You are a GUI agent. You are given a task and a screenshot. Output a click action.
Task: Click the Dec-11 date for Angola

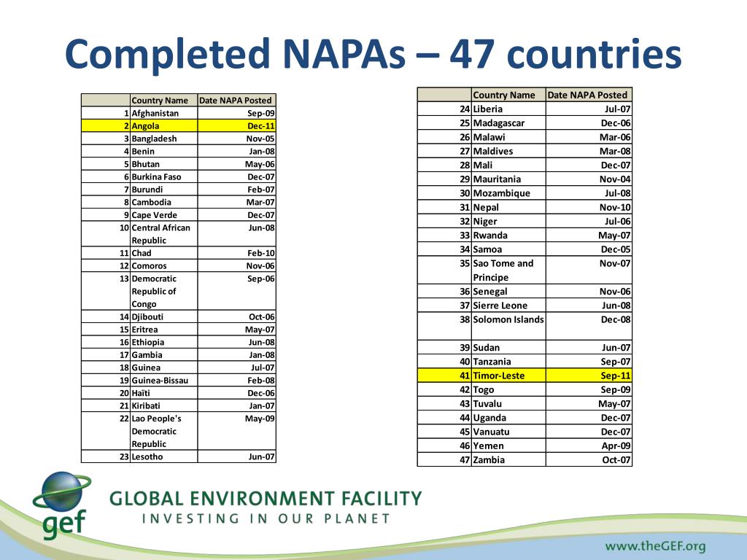pos(237,125)
